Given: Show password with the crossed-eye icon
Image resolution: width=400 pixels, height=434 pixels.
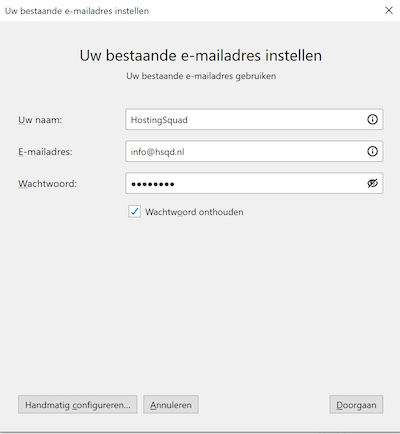Looking at the screenshot, I should click(372, 183).
